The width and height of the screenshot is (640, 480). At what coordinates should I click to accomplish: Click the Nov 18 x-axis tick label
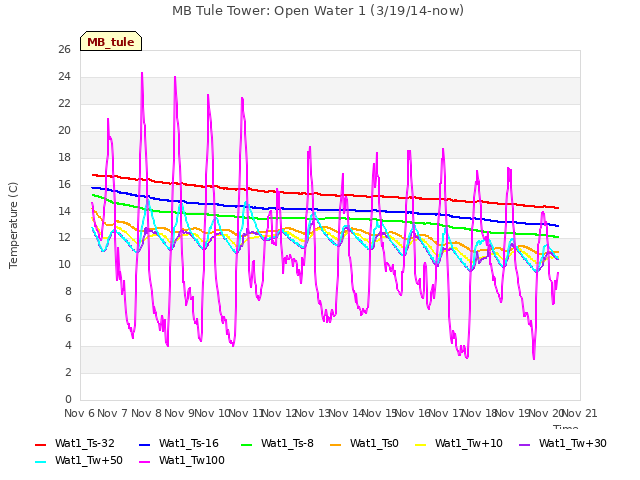tap(479, 413)
